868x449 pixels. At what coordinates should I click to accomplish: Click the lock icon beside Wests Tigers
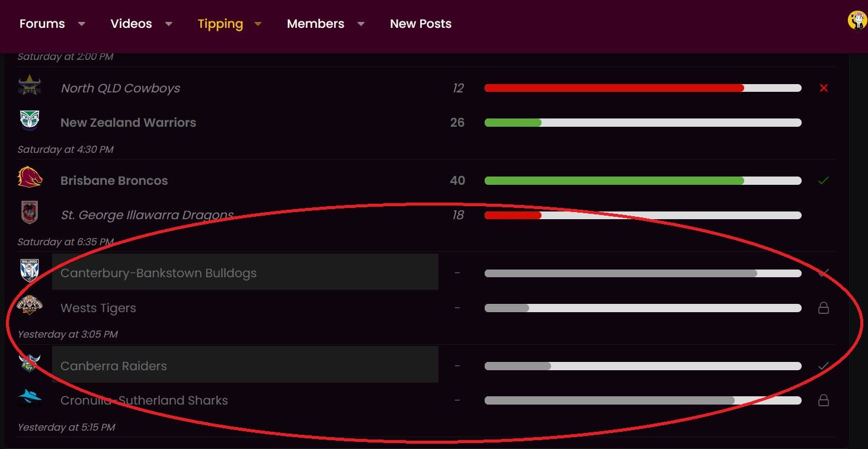click(x=823, y=308)
